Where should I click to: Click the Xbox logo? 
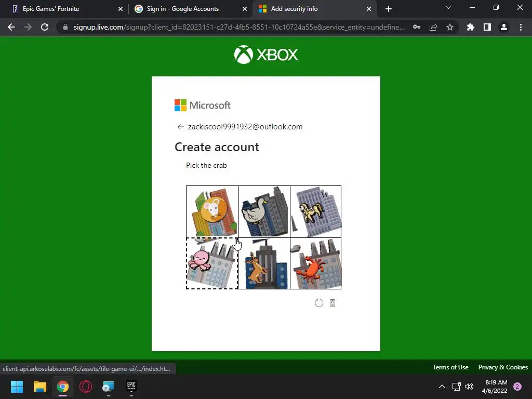[266, 55]
